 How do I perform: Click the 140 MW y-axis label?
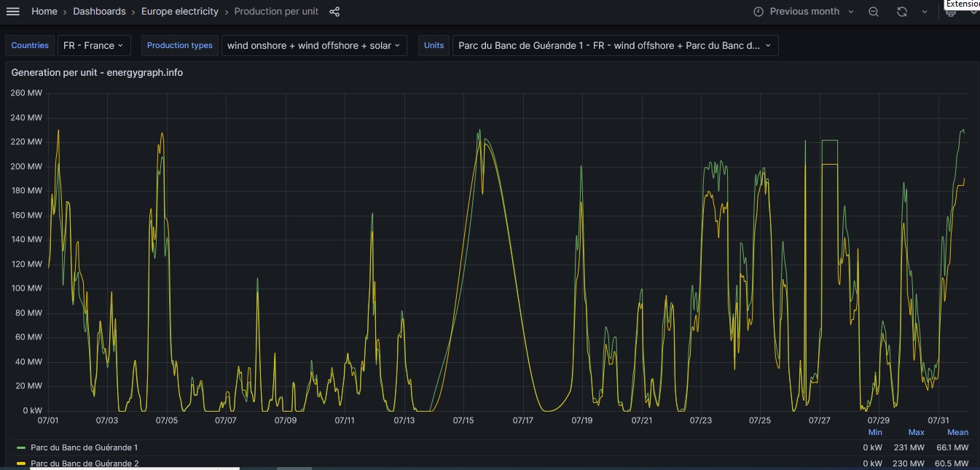pyautogui.click(x=26, y=239)
